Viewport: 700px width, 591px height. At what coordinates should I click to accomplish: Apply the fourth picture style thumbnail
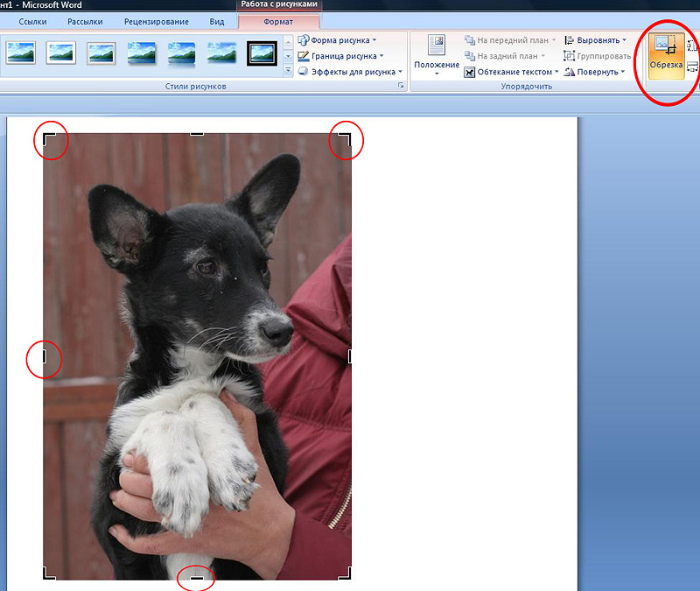click(x=142, y=53)
